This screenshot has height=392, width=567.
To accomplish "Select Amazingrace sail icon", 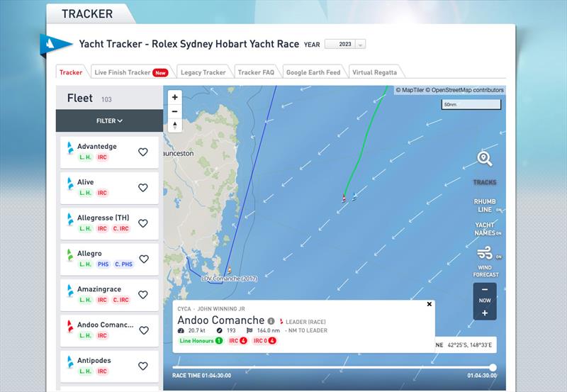I will click(x=70, y=291).
